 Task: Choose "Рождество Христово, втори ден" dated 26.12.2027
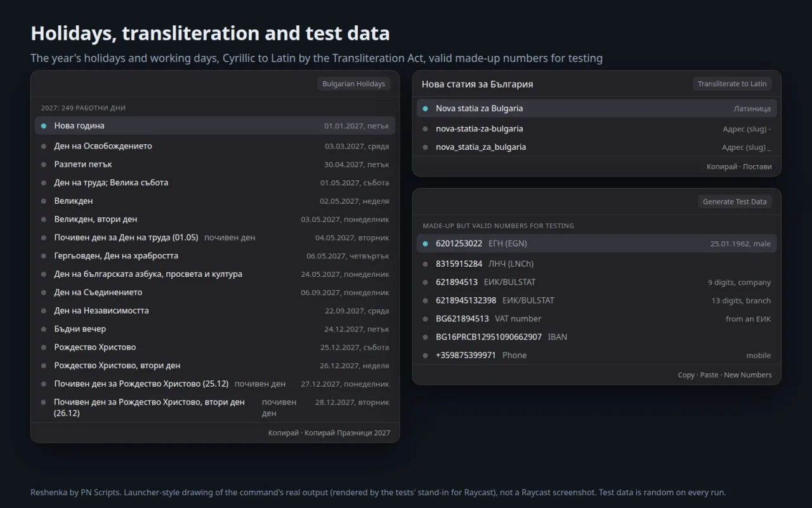[215, 366]
